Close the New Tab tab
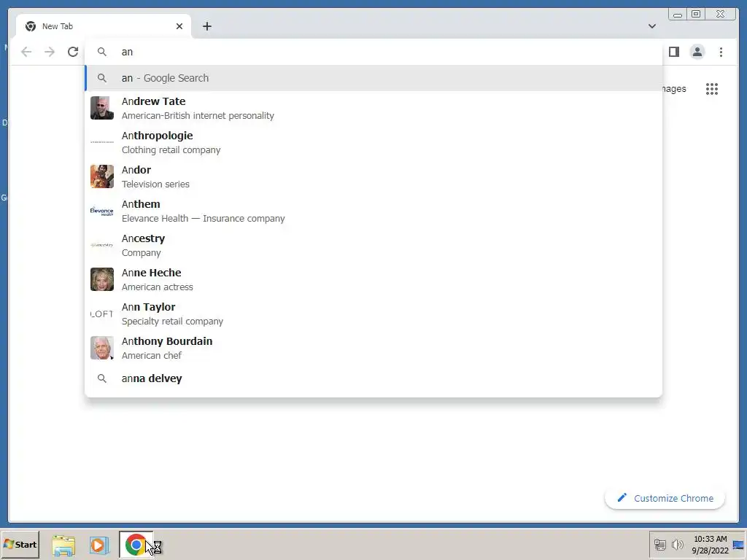The image size is (747, 560). tap(179, 26)
